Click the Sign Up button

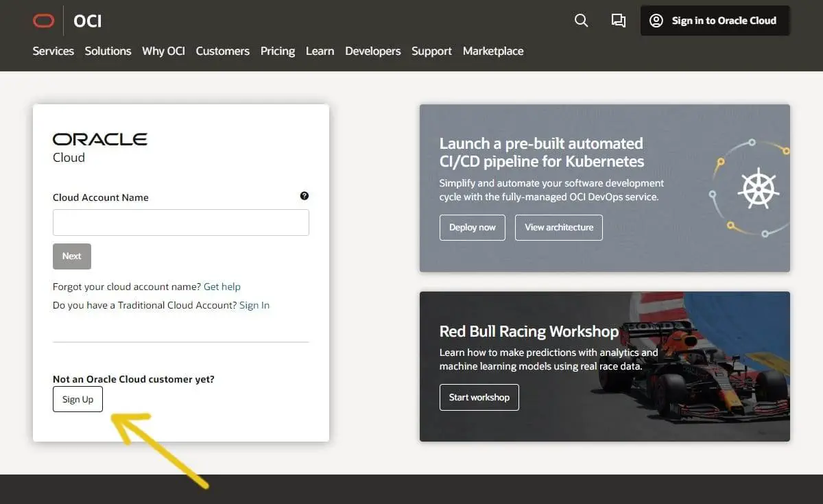[77, 399]
